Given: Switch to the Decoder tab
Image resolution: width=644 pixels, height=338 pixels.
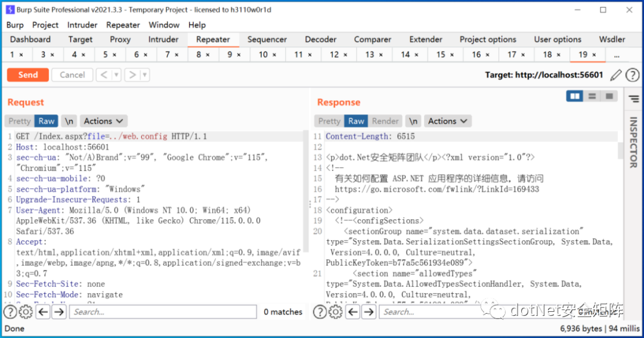Looking at the screenshot, I should pos(320,39).
